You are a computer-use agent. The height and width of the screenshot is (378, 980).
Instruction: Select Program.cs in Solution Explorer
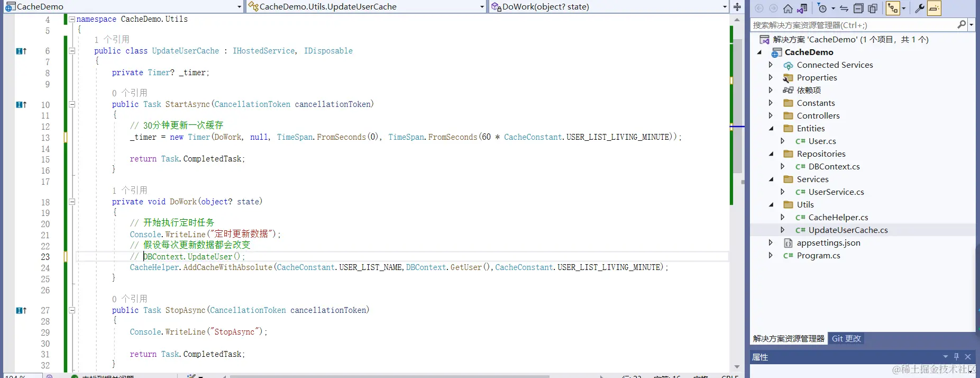(818, 256)
